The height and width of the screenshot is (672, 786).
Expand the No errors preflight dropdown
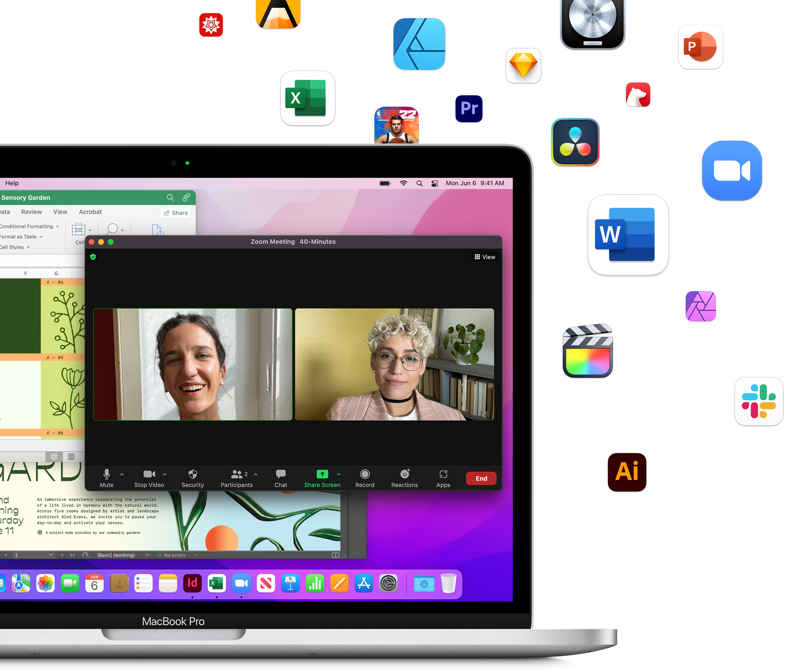(196, 555)
